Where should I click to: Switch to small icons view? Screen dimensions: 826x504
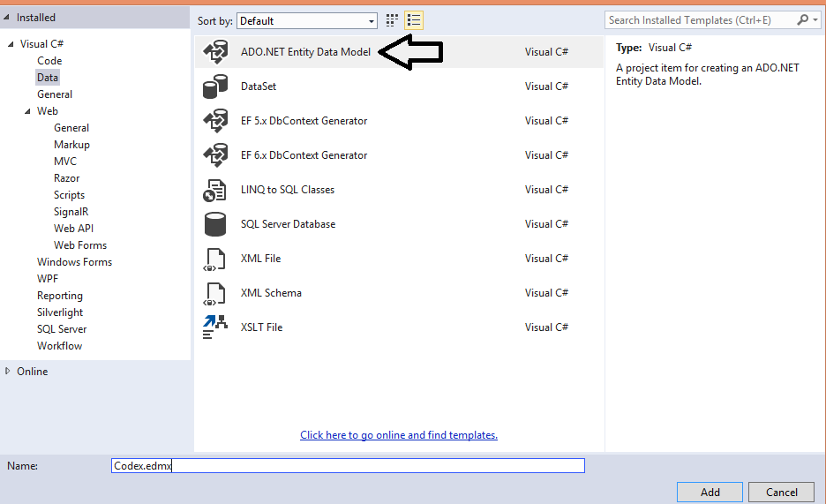click(x=393, y=20)
